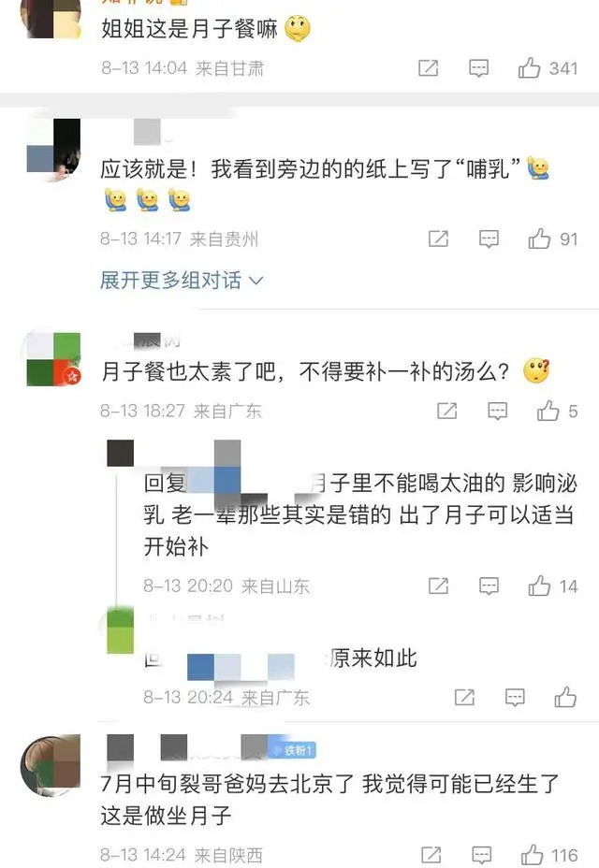Reply to the 原来如此 comment

515,697
